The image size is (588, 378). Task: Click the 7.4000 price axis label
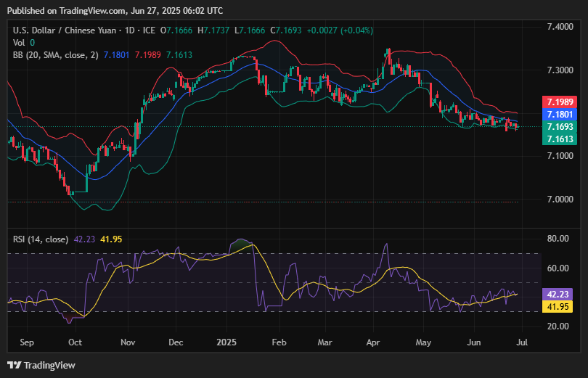click(560, 27)
